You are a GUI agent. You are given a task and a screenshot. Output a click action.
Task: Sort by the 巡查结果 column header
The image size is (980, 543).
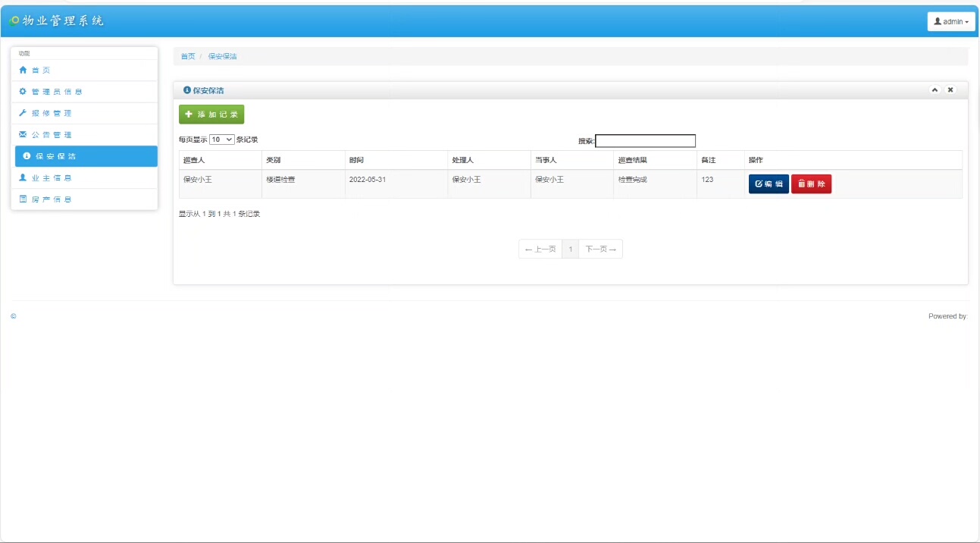tap(656, 160)
